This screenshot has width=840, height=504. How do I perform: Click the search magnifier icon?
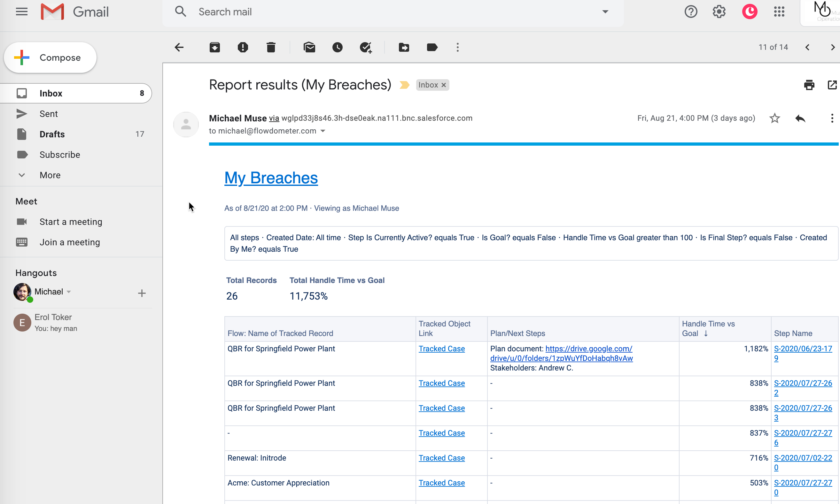pyautogui.click(x=181, y=11)
